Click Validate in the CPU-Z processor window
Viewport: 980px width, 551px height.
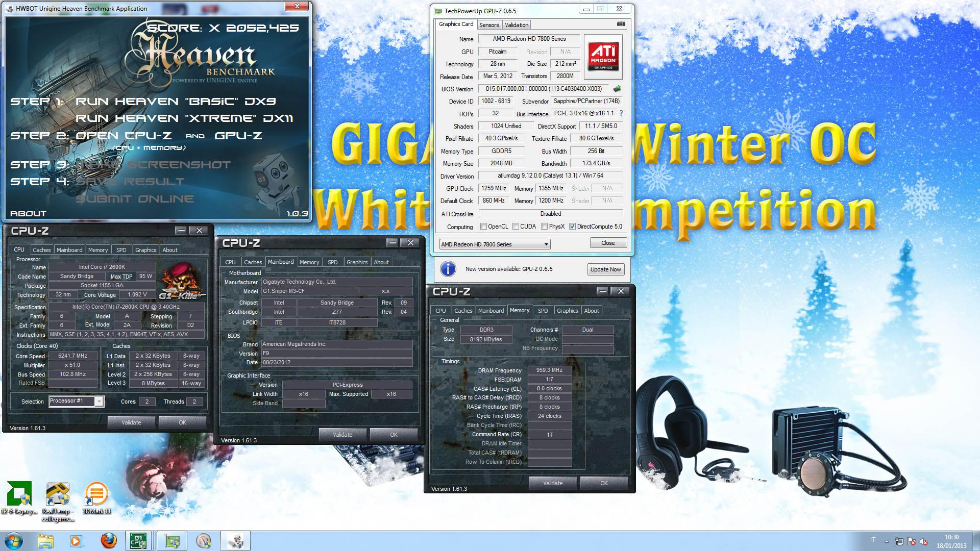[131, 422]
